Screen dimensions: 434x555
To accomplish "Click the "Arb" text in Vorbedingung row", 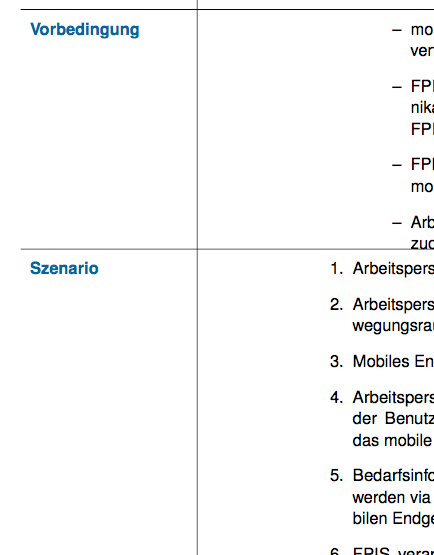I will [422, 223].
